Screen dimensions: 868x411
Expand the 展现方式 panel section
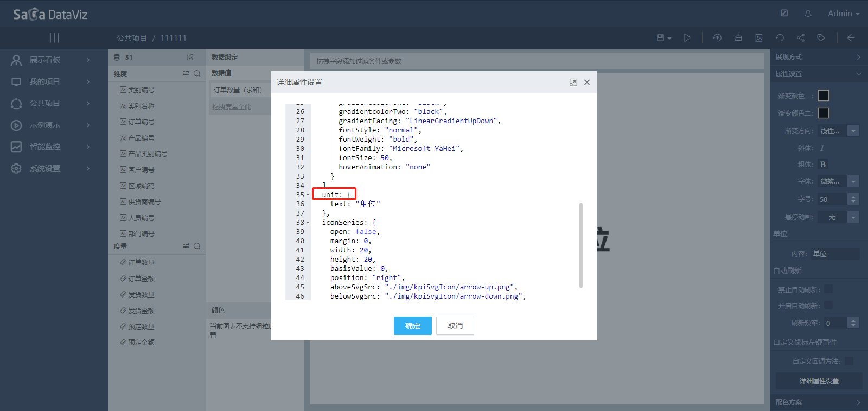[819, 57]
